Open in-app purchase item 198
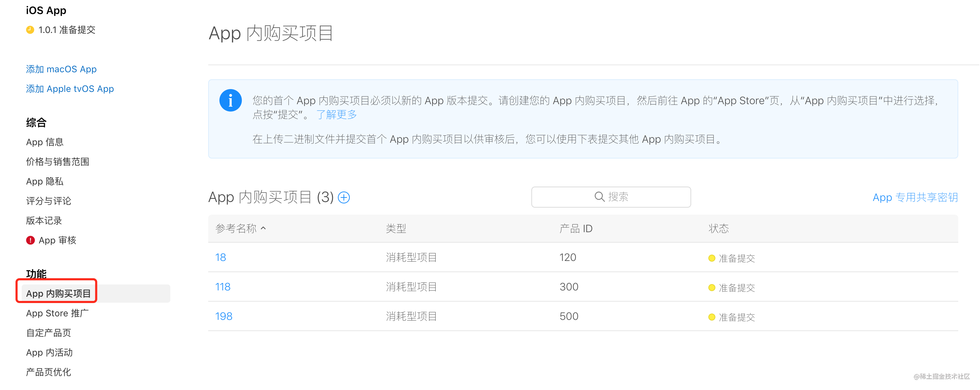Image resolution: width=980 pixels, height=390 pixels. coord(224,317)
